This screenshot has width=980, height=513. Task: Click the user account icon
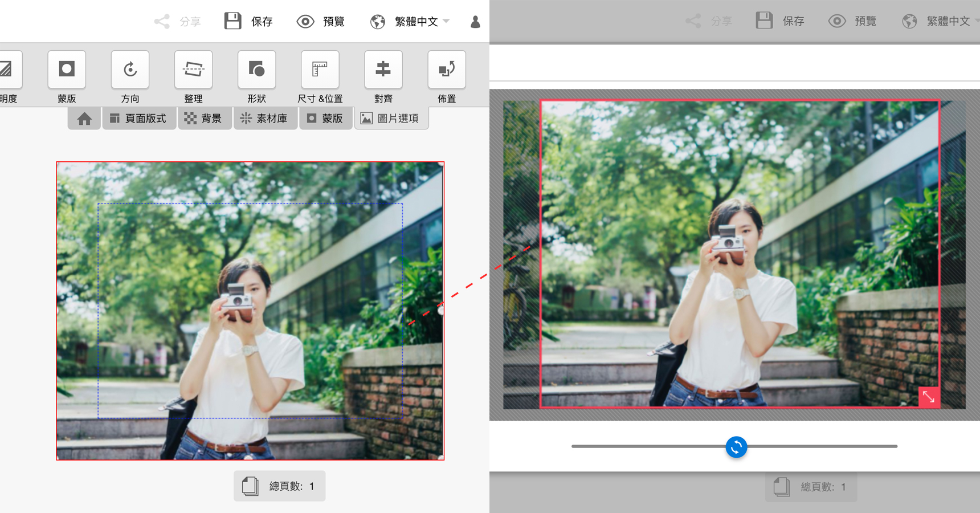[x=475, y=22]
